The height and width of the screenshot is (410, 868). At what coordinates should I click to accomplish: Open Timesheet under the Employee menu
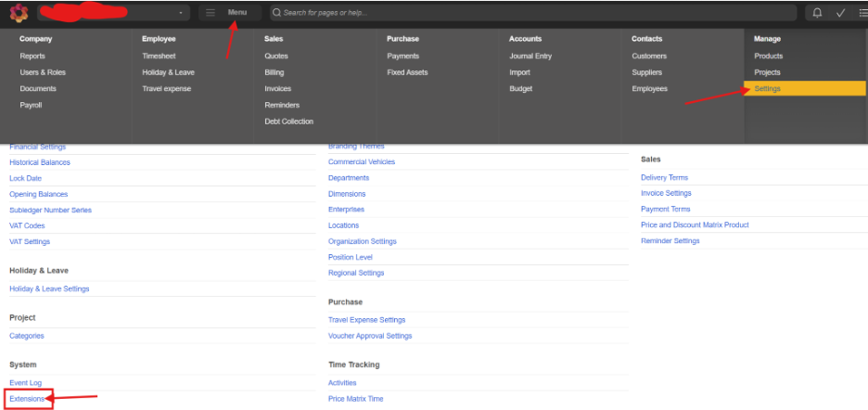(x=158, y=57)
